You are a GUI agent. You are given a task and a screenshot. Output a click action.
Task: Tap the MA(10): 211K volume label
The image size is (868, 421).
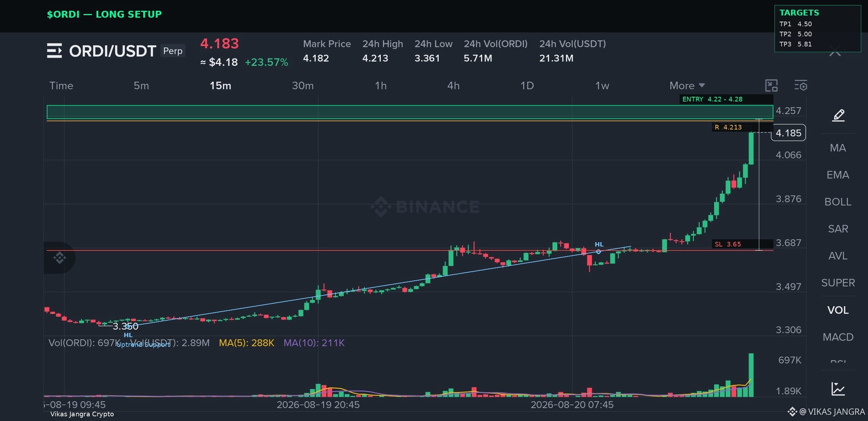pos(314,343)
